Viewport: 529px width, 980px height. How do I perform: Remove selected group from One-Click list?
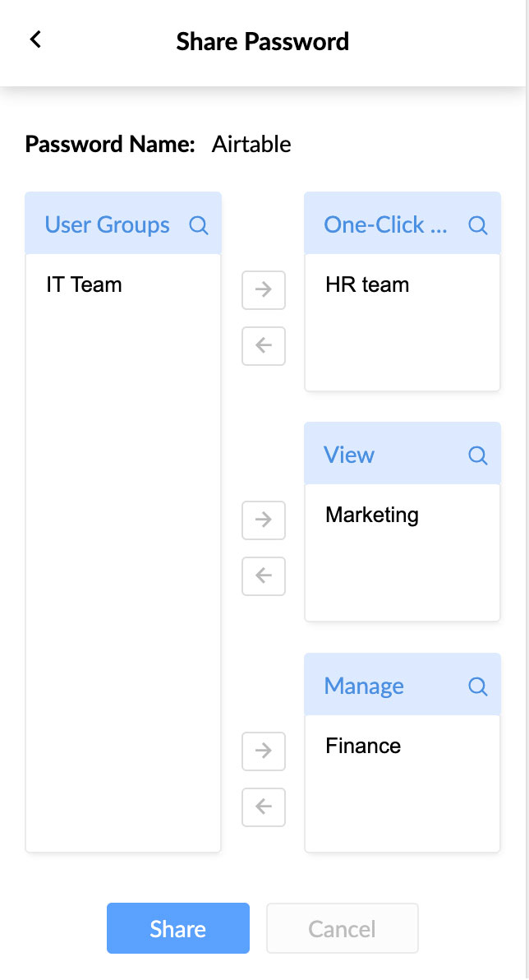(x=264, y=345)
